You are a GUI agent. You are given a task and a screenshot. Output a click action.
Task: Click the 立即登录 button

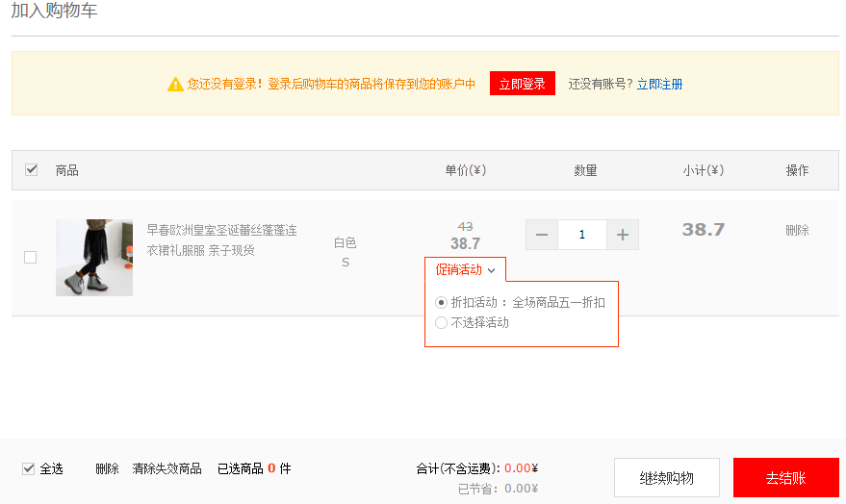coord(522,84)
